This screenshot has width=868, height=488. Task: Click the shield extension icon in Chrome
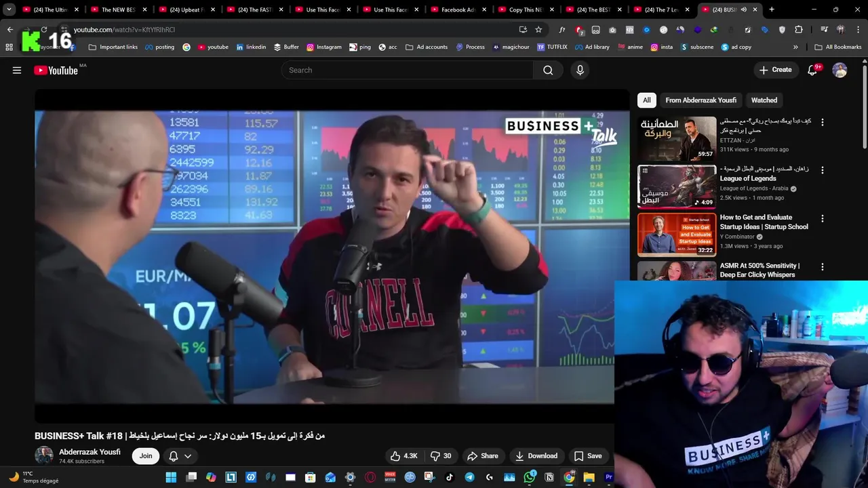click(782, 30)
